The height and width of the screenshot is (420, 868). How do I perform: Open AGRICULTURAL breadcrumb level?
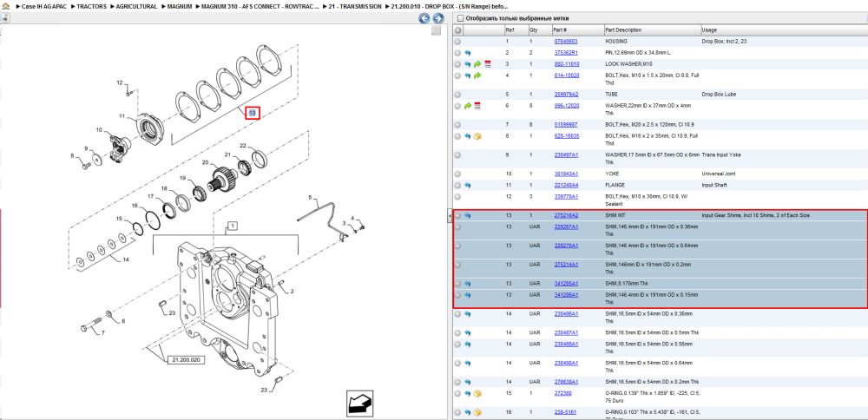136,6
